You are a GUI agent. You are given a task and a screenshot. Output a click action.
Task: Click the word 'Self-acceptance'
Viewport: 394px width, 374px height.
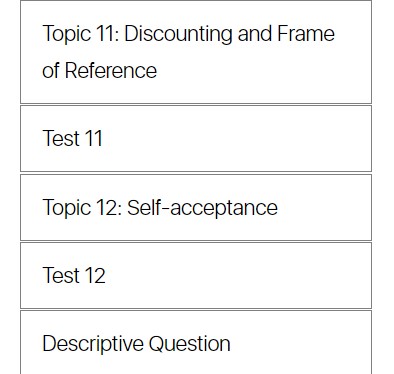(x=202, y=208)
